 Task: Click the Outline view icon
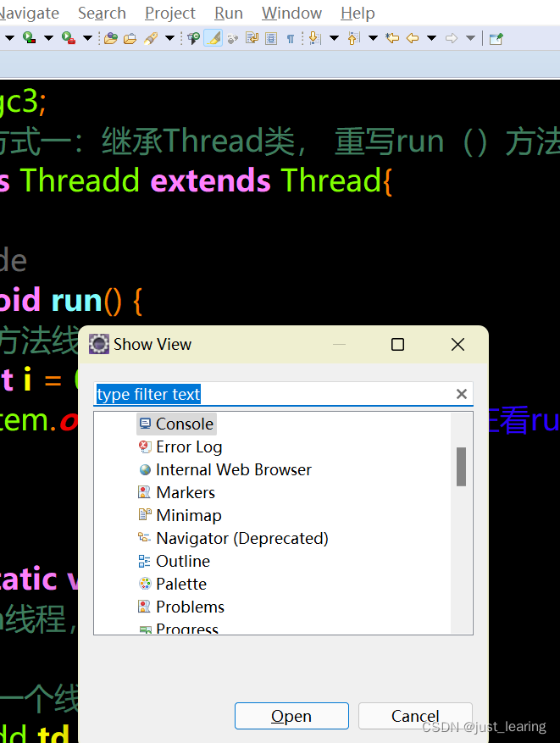tap(145, 561)
